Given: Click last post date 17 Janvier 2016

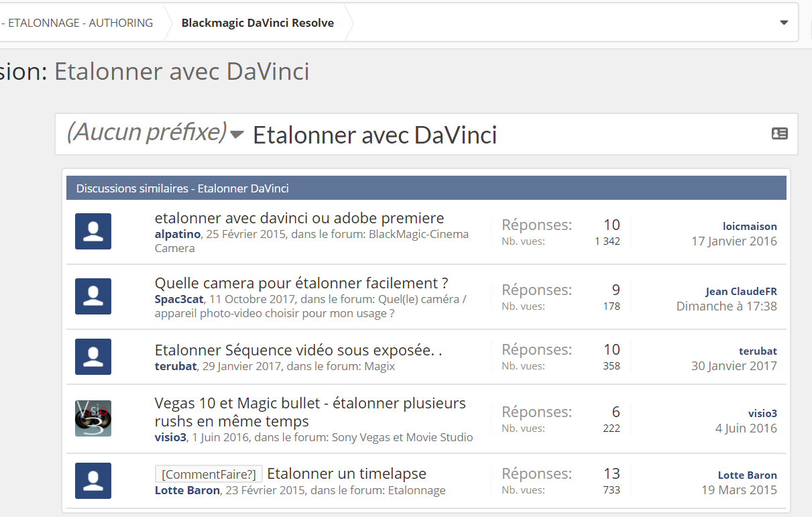Looking at the screenshot, I should coord(734,241).
